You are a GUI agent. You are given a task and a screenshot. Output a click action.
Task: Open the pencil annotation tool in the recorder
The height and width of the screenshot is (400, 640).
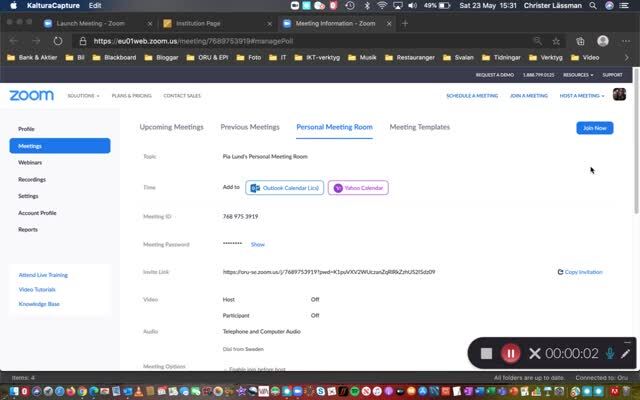625,353
